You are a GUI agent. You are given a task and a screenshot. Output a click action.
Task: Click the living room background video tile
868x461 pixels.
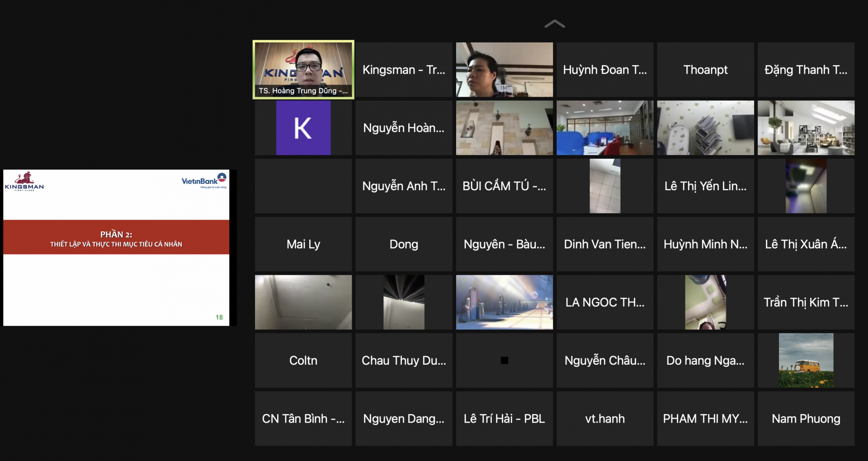pyautogui.click(x=806, y=128)
